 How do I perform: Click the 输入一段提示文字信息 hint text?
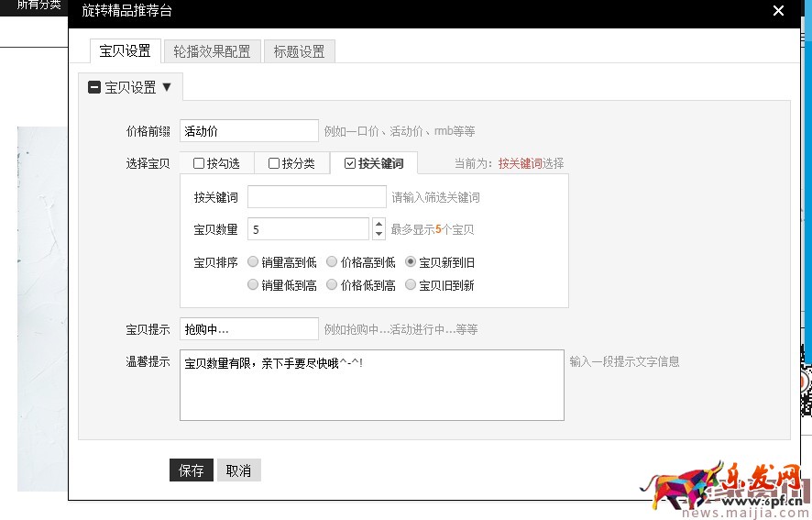point(624,361)
